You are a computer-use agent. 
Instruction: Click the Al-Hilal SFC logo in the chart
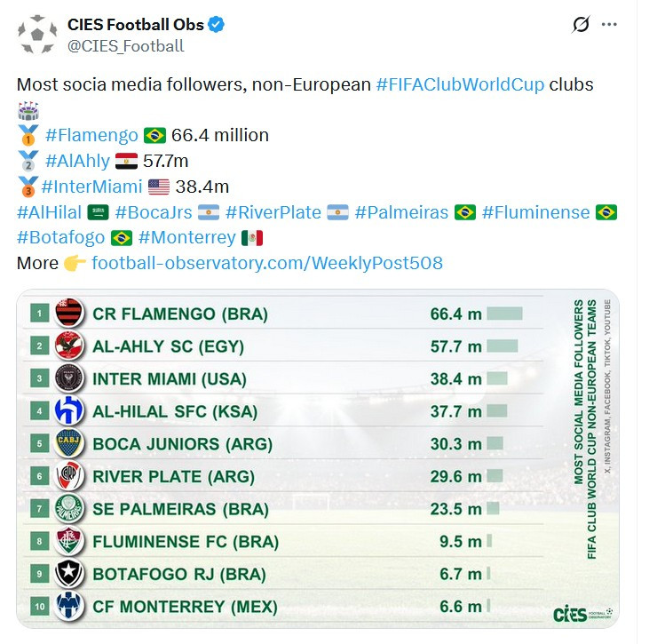click(x=68, y=409)
